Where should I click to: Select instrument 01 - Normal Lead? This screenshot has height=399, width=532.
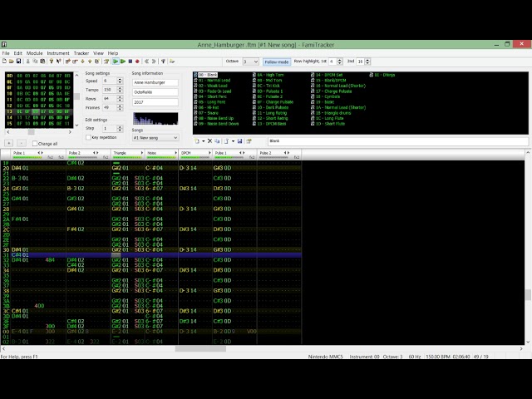(x=212, y=81)
